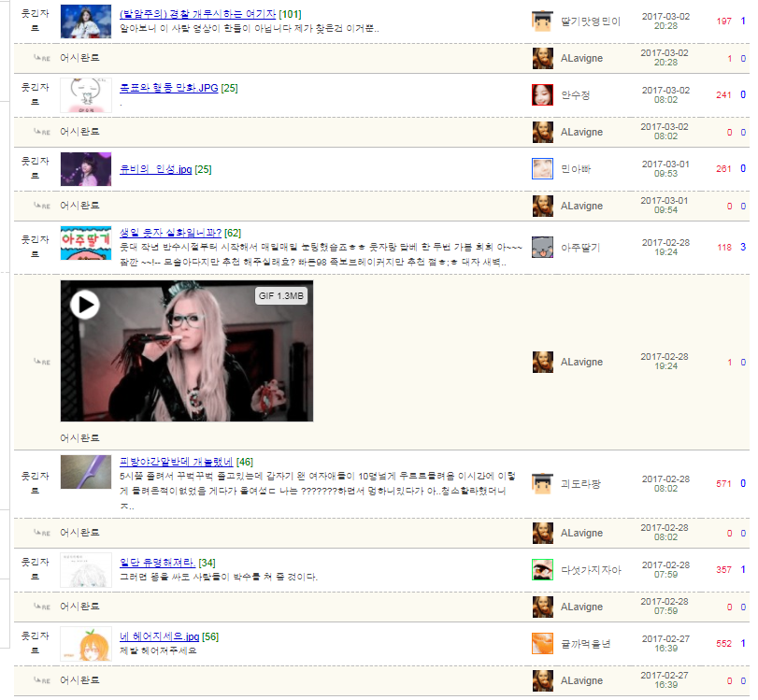This screenshot has width=758, height=700.
Task: Click the RE reply arrow dated 2017-03-01 09:54
Action: [42, 206]
